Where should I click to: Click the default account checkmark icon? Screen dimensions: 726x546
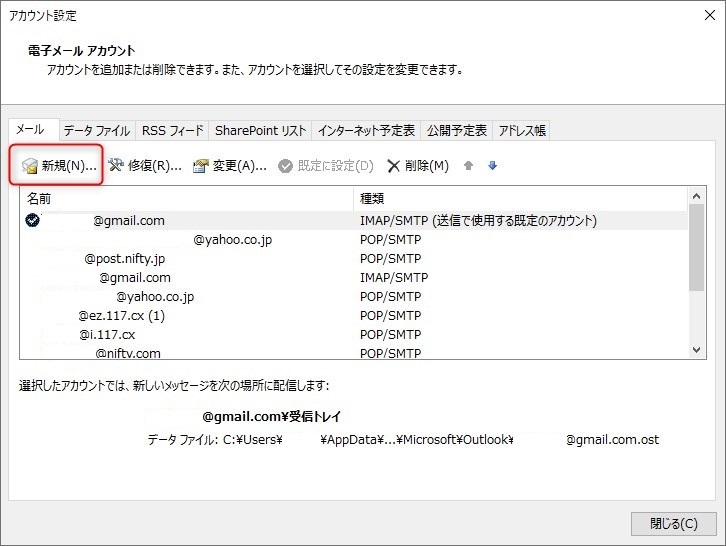[x=33, y=221]
